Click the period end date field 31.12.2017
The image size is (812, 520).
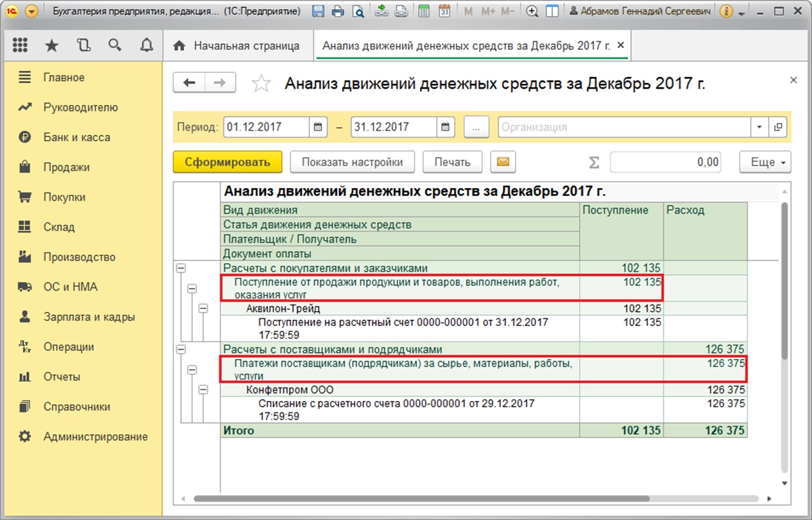point(394,126)
